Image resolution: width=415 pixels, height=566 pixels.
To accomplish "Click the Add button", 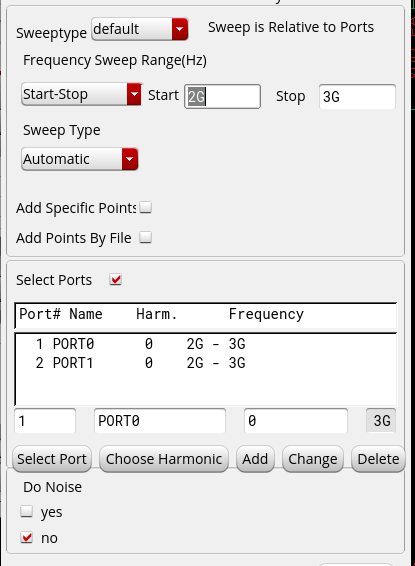I will (x=255, y=459).
